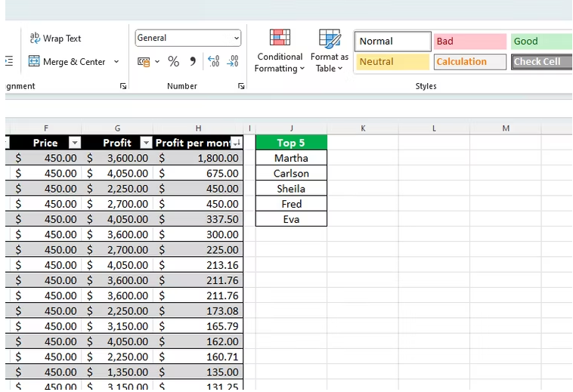This screenshot has width=573, height=392.
Task: Open the Profit per month sort filter
Action: tap(237, 143)
